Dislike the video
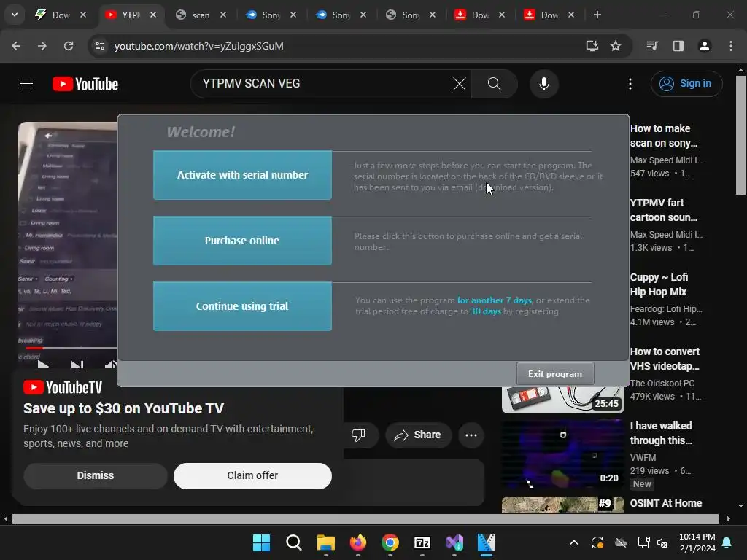 click(358, 435)
